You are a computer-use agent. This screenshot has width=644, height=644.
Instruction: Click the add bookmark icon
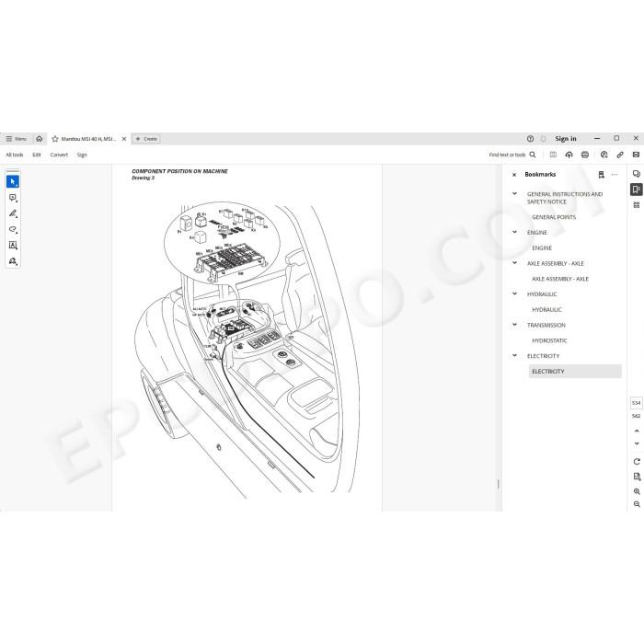coord(602,175)
